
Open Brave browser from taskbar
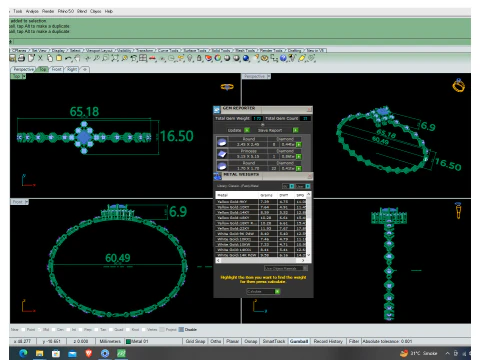point(88,353)
